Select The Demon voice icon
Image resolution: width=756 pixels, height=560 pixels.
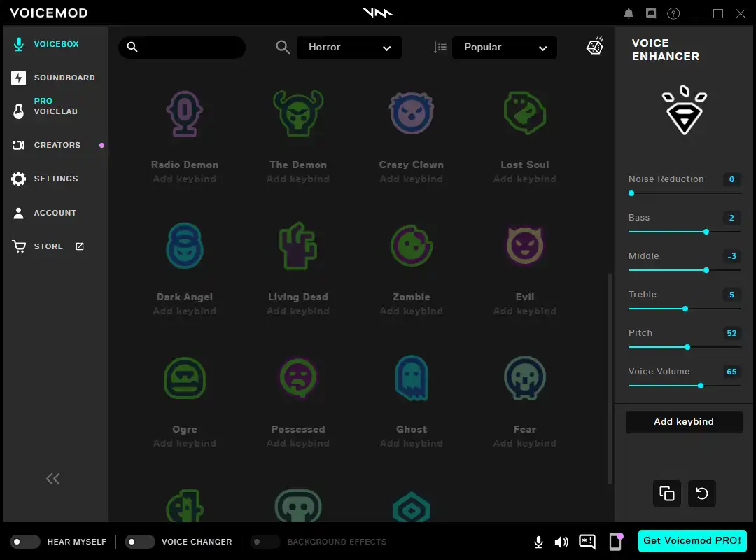pos(298,113)
